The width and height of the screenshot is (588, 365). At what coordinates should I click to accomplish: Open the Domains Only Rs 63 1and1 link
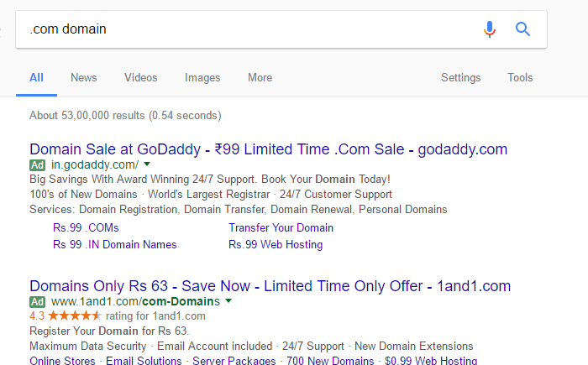(x=270, y=286)
